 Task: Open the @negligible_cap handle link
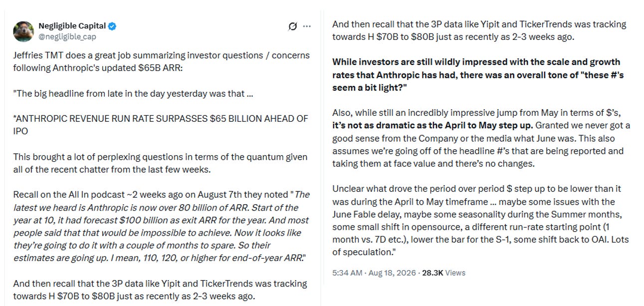pos(67,36)
